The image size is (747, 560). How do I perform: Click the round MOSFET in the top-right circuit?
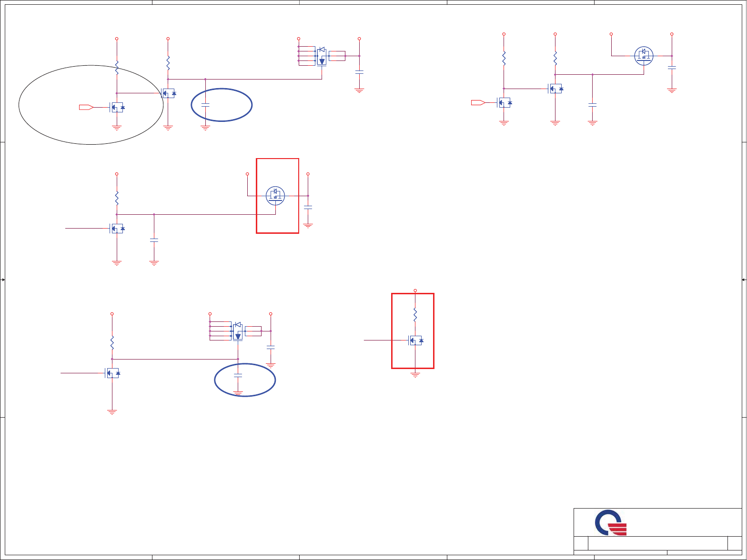tap(644, 56)
